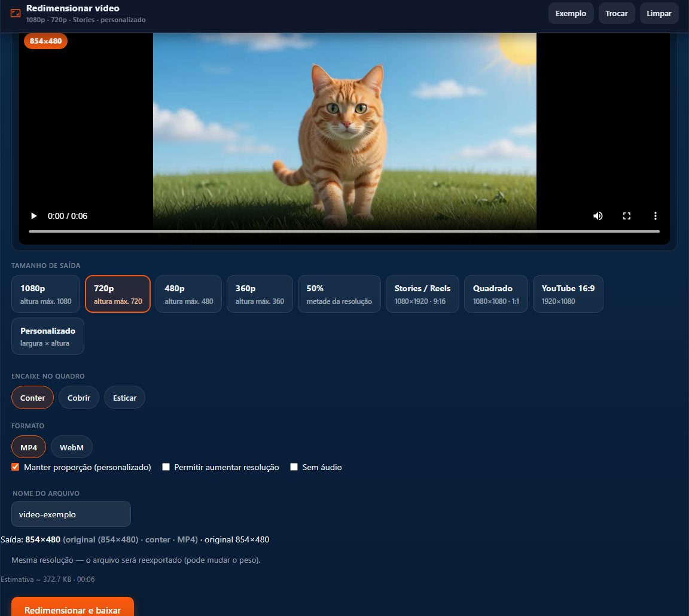This screenshot has width=689, height=616.
Task: Play the video preview
Action: click(x=34, y=216)
